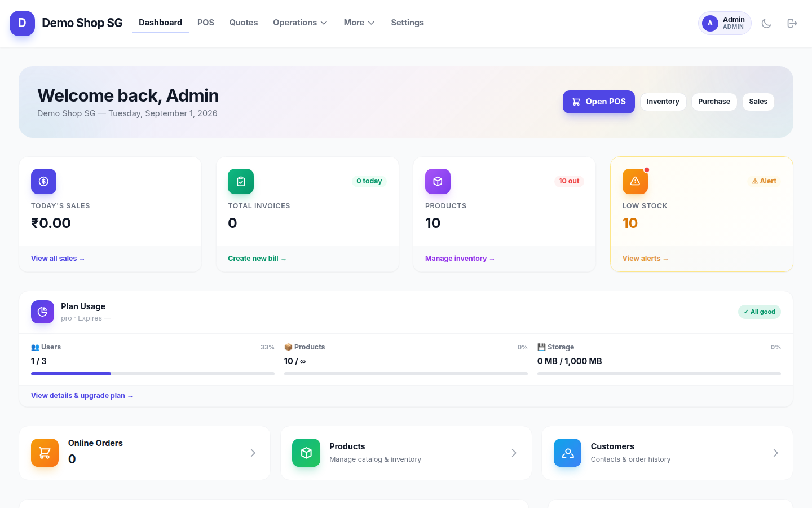The width and height of the screenshot is (812, 508).
Task: Click the Sales quick button
Action: coord(758,102)
